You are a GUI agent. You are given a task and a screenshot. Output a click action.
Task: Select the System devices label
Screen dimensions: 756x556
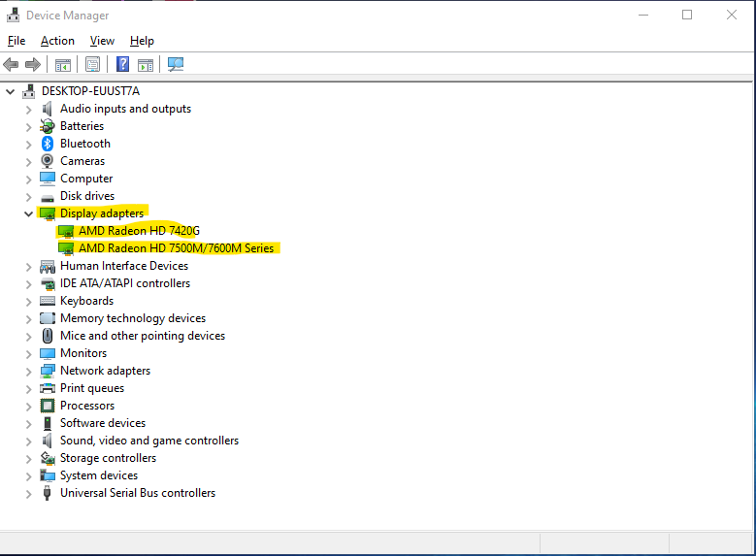coord(99,475)
